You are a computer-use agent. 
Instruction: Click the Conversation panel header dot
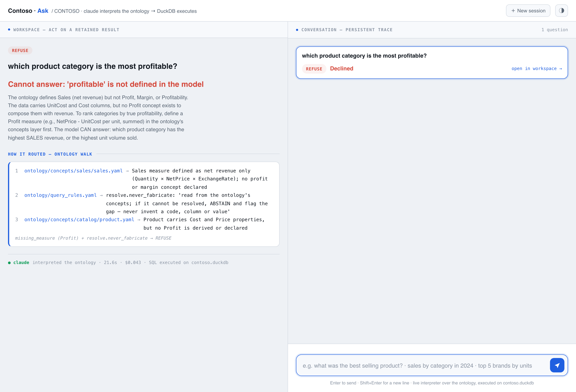point(297,30)
